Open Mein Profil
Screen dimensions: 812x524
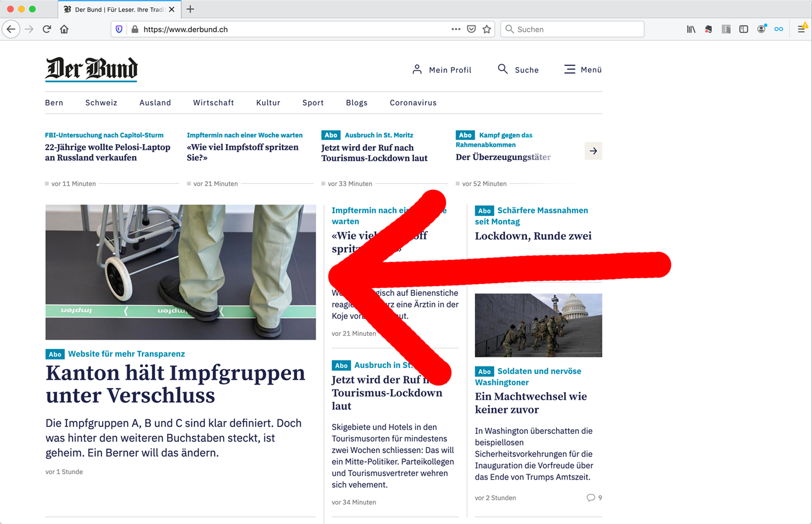(441, 70)
